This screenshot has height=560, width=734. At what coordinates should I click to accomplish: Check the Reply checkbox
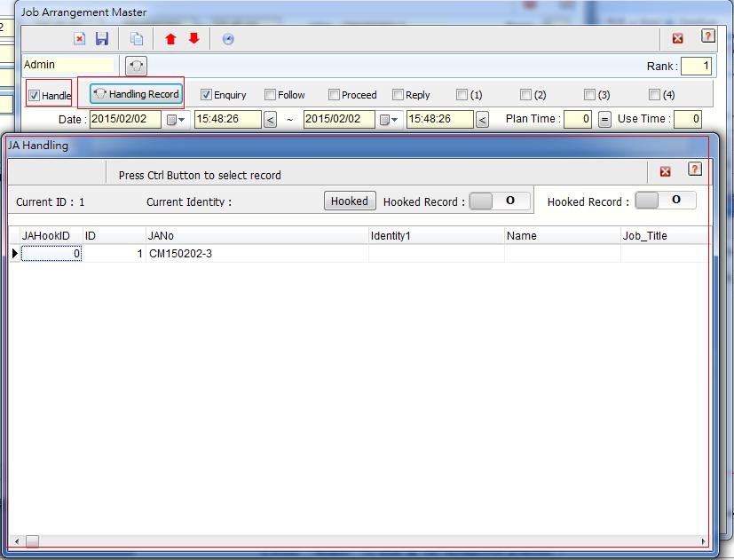coord(398,95)
